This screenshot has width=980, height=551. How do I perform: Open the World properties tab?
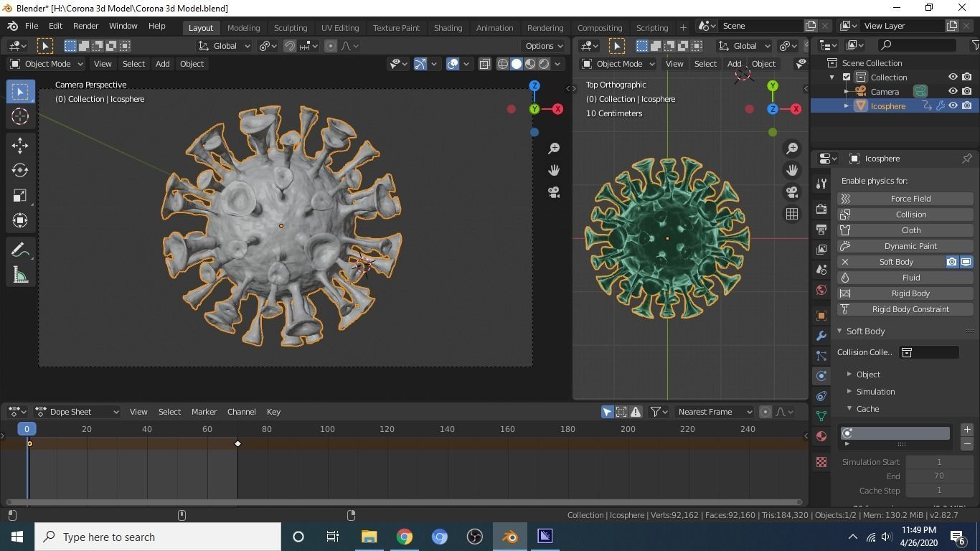point(821,290)
